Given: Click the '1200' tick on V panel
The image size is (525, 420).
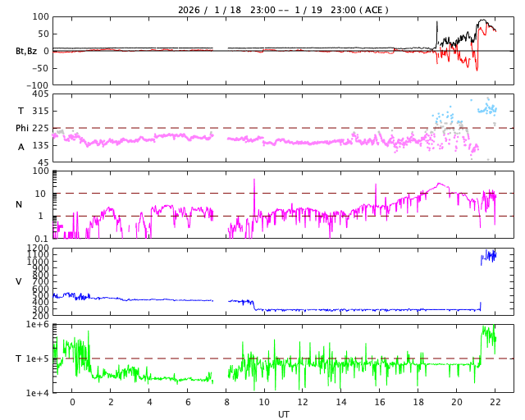Looking at the screenshot, I should click(39, 249).
